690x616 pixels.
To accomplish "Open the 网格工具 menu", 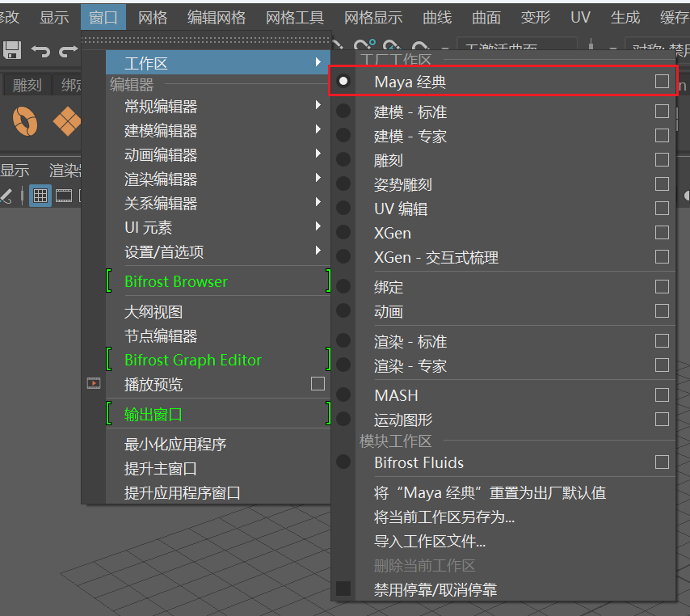I will (295, 17).
